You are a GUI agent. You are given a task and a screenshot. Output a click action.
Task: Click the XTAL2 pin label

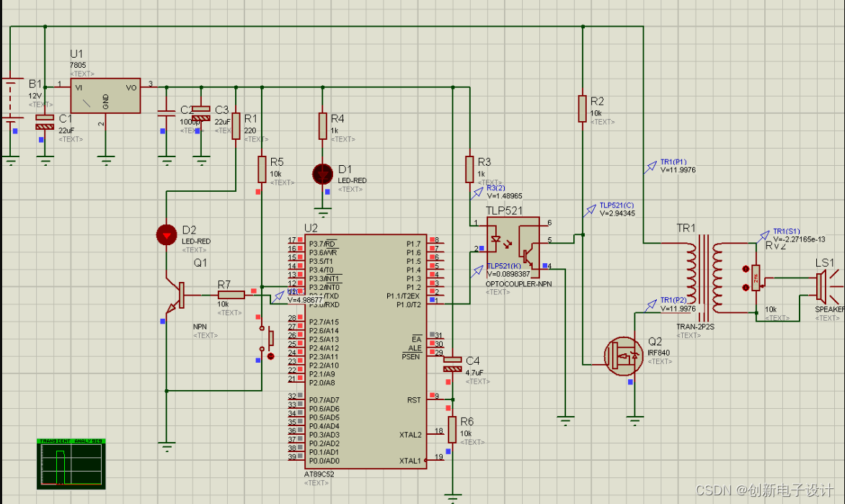coord(410,435)
